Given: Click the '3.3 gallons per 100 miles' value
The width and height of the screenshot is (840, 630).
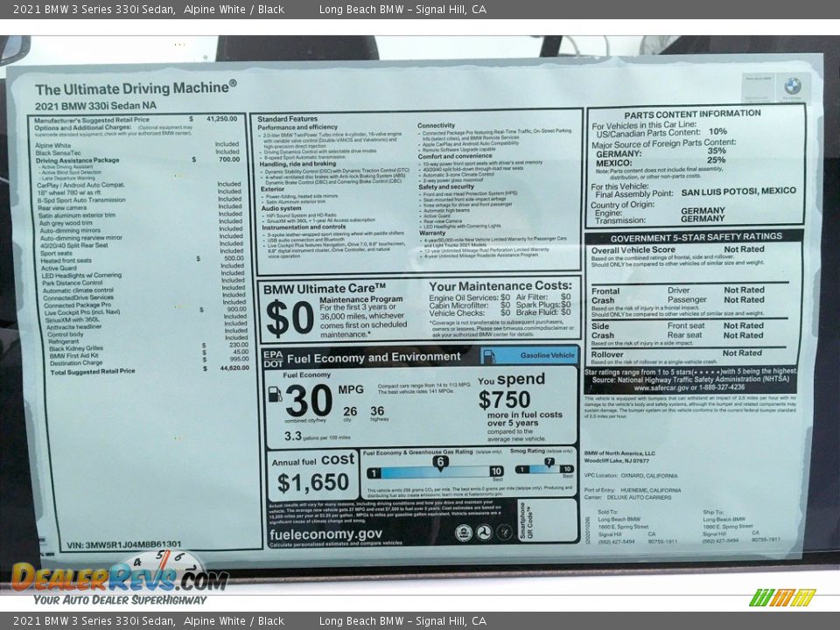Looking at the screenshot, I should 317,436.
